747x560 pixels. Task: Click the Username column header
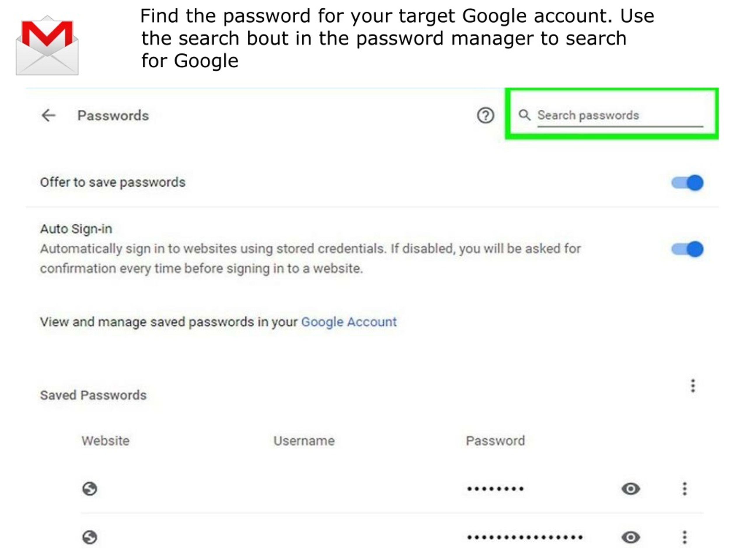(304, 440)
